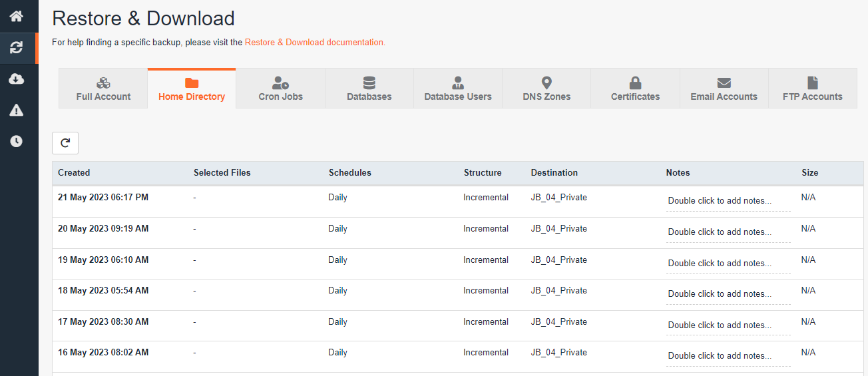Select the Cron Jobs tab
The height and width of the screenshot is (376, 868).
coord(280,89)
